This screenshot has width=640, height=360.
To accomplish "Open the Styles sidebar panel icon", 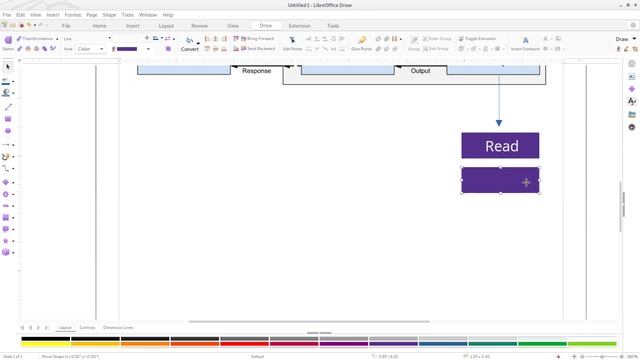I will pyautogui.click(x=632, y=101).
